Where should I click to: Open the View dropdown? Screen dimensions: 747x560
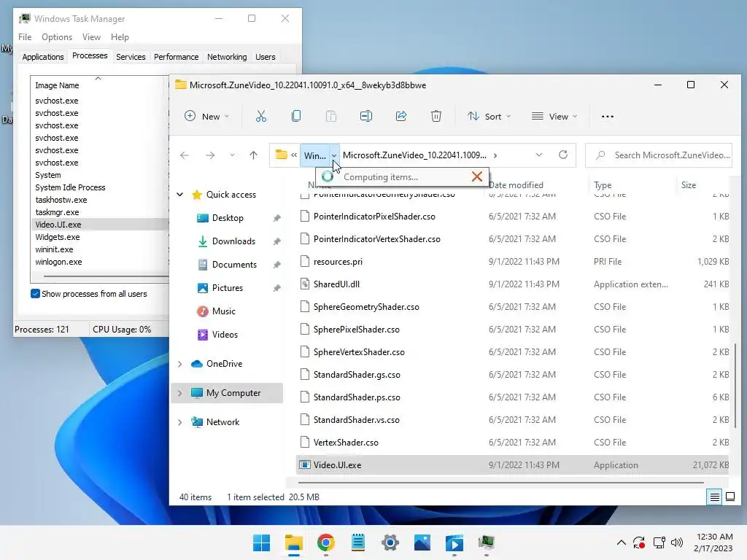pos(554,116)
